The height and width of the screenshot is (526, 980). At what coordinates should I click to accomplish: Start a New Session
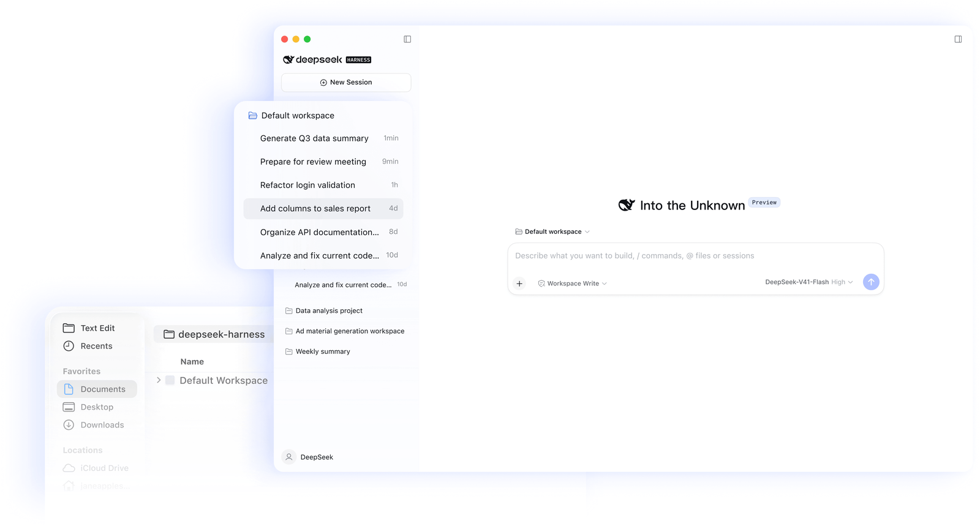(346, 82)
